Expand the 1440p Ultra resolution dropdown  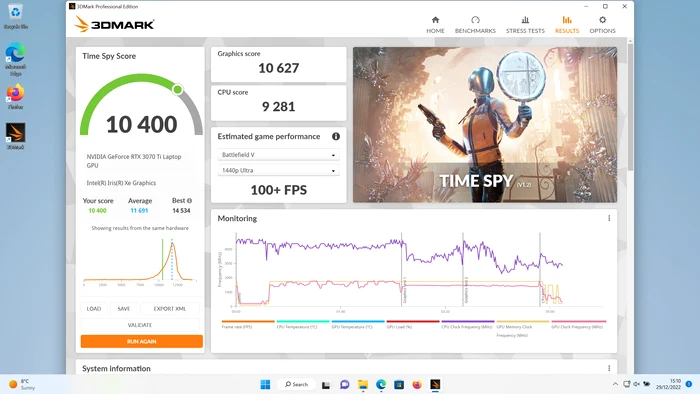pos(279,170)
